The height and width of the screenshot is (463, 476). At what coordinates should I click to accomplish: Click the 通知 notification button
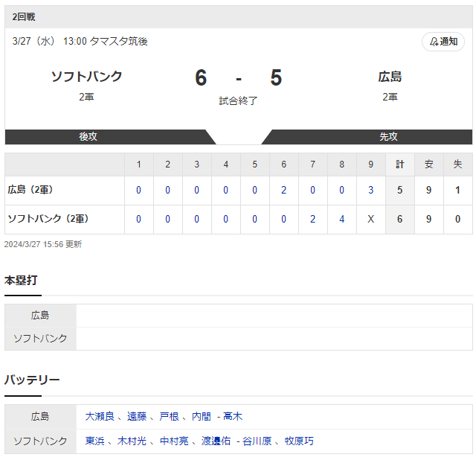tap(443, 42)
